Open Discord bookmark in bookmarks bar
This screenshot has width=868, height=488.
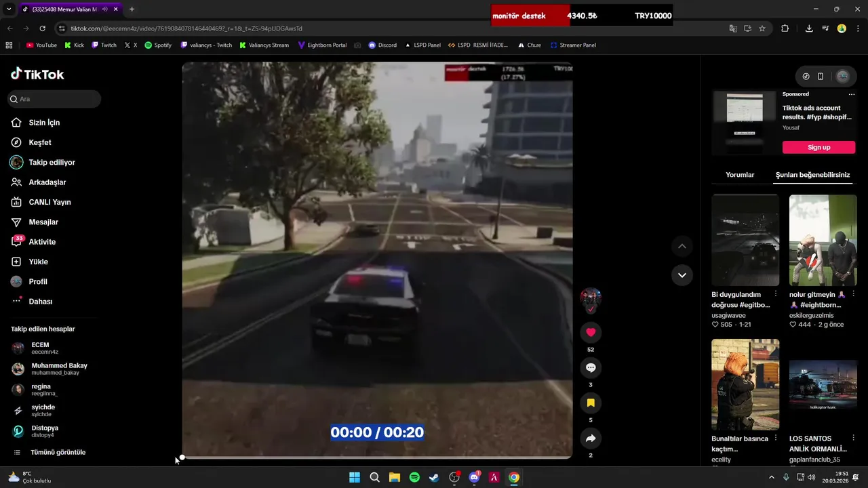[x=382, y=45]
